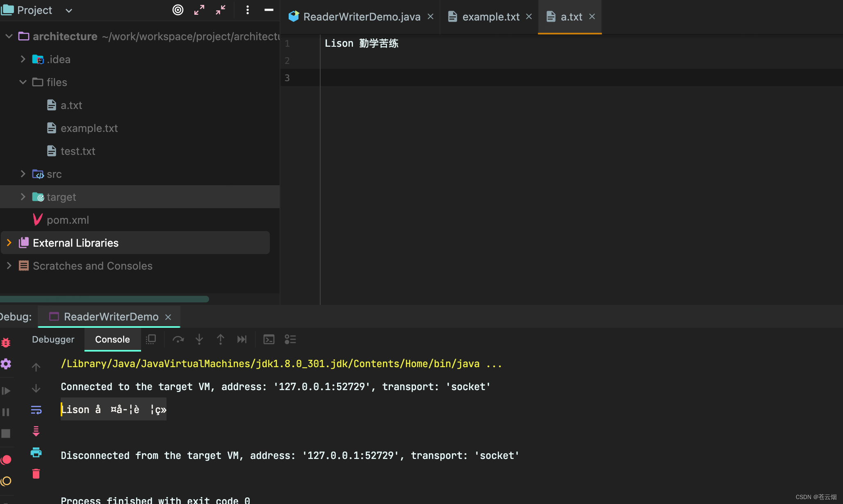The image size is (843, 504).
Task: Click the java path command line in console
Action: pyautogui.click(x=281, y=364)
